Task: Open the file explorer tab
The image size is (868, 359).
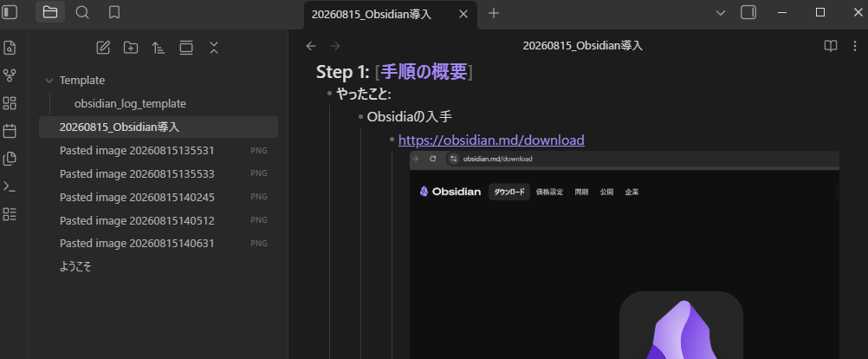Action: point(50,12)
